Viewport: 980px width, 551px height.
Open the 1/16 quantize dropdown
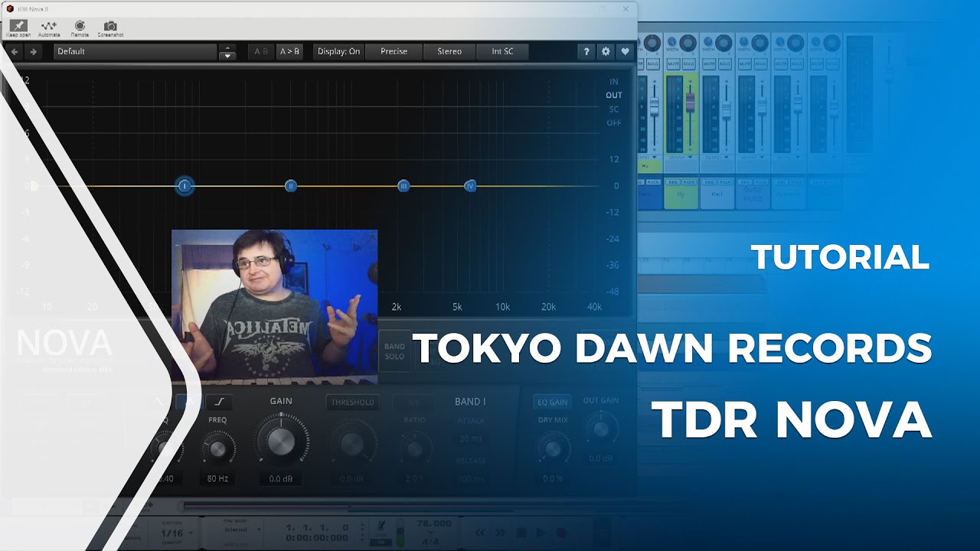point(175,533)
